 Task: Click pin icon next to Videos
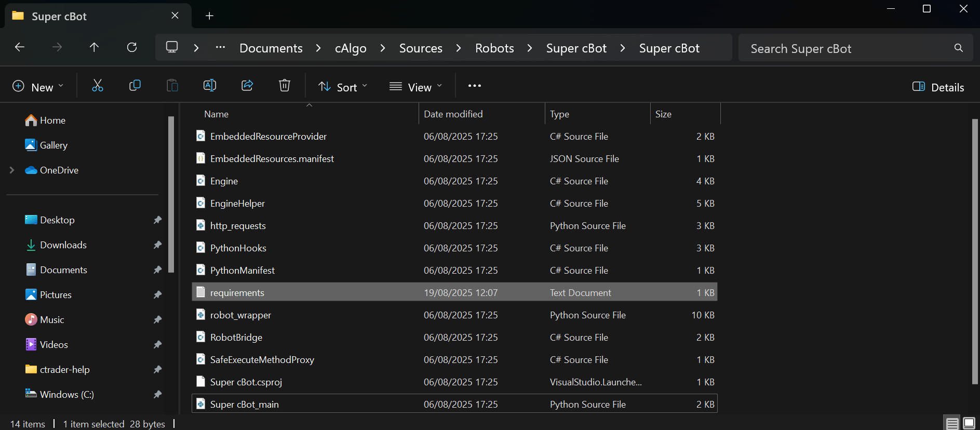(157, 345)
